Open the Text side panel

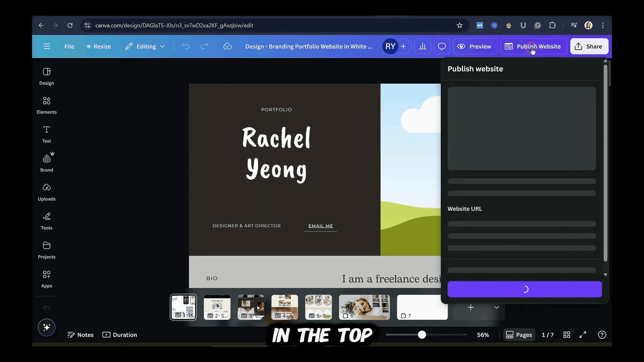tap(47, 134)
